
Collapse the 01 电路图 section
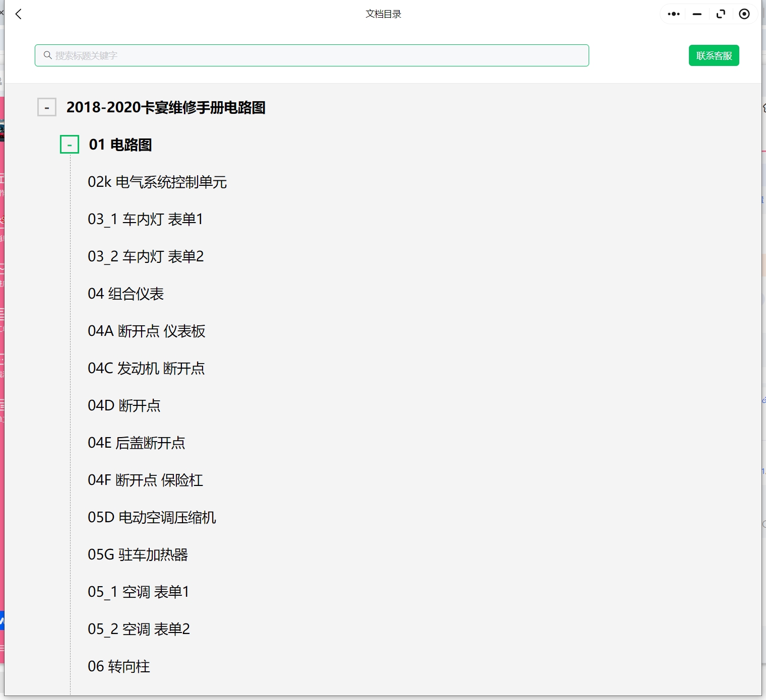coord(70,145)
